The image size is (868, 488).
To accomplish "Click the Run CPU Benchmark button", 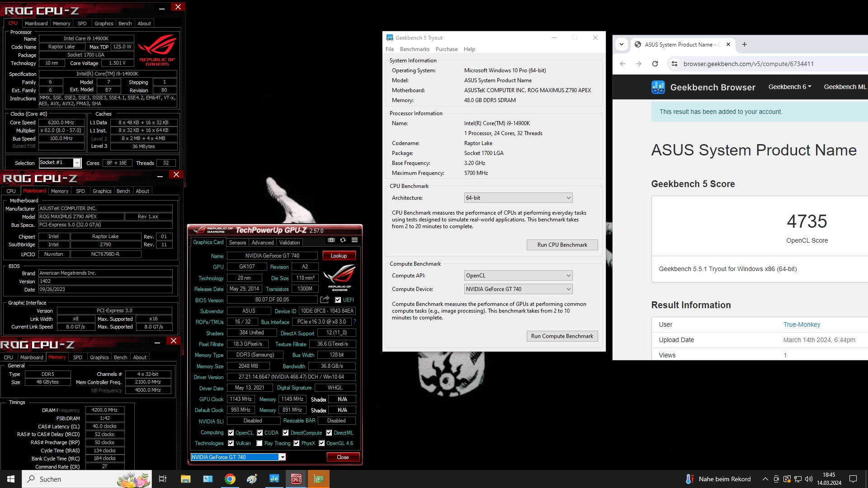I will (x=562, y=245).
